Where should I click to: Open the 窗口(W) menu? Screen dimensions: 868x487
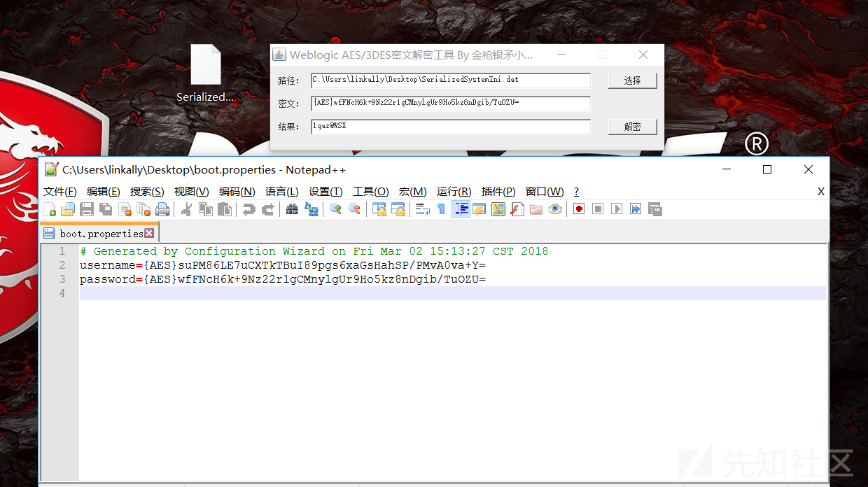(545, 192)
